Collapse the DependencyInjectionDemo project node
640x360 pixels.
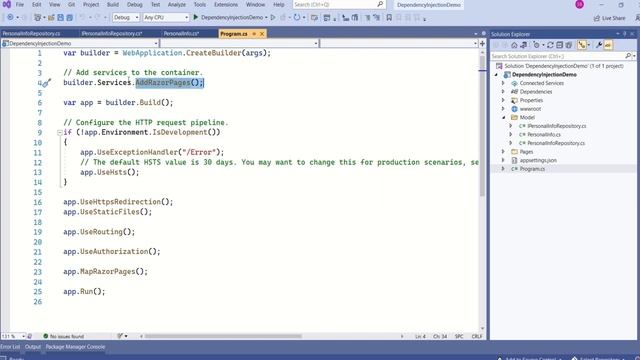tap(496, 75)
